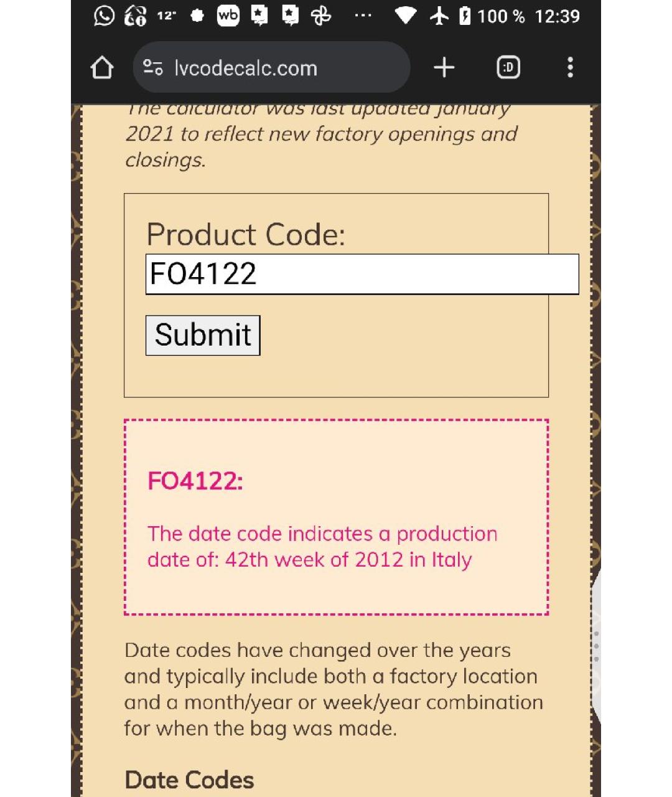Open site settings icon in address bar

(152, 67)
